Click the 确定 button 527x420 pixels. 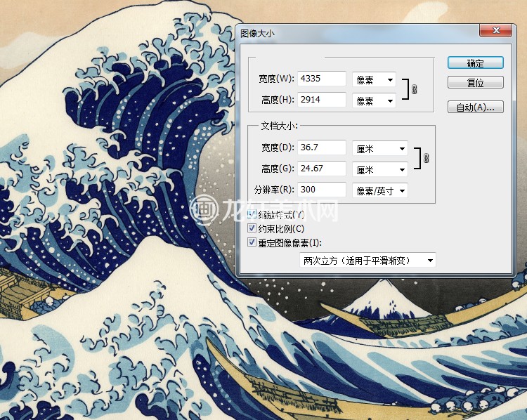click(x=475, y=63)
